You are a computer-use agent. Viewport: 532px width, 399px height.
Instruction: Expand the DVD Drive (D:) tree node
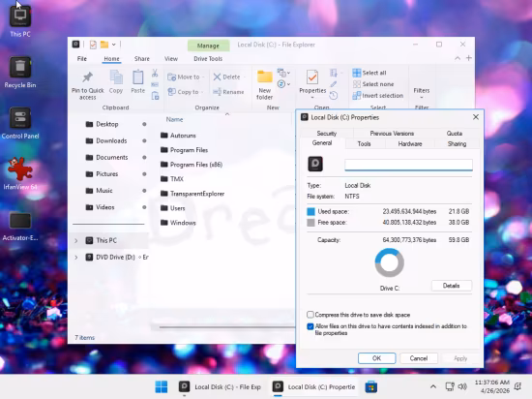click(76, 257)
